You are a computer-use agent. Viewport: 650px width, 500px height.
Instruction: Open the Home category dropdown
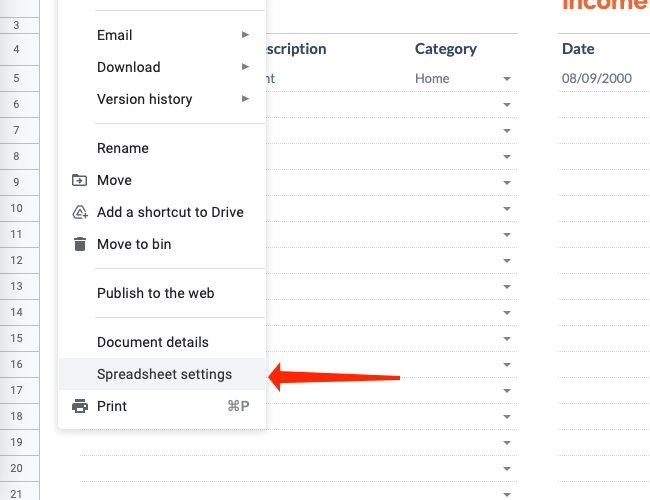tap(507, 79)
